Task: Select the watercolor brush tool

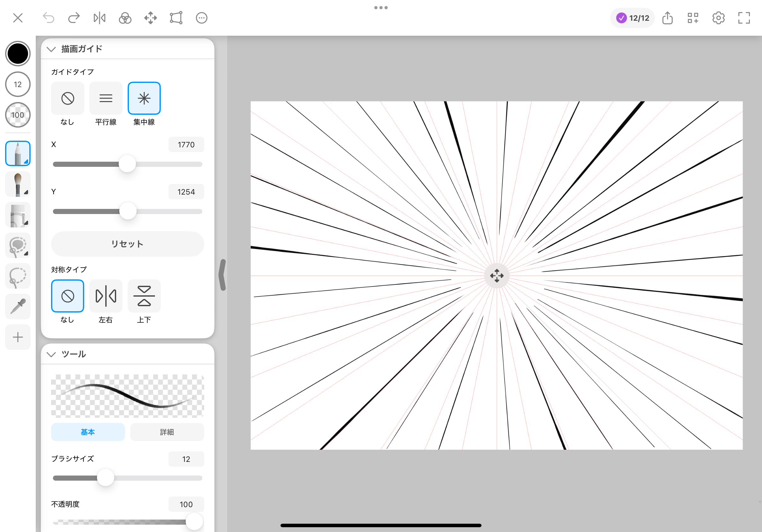Action: (18, 184)
